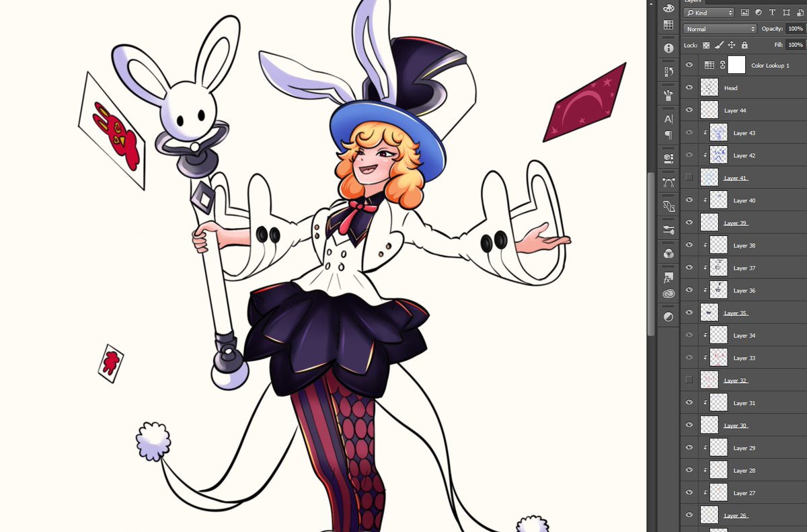Hide the Head layer
The image size is (807, 532).
[689, 87]
